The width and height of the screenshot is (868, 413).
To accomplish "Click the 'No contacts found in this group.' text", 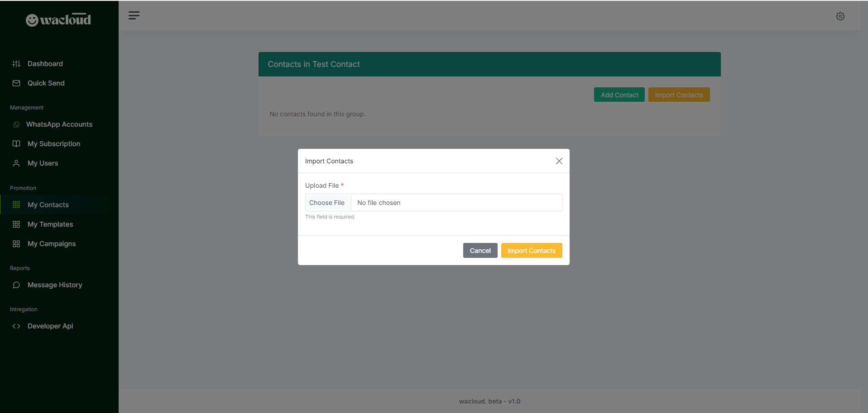I will pos(317,114).
